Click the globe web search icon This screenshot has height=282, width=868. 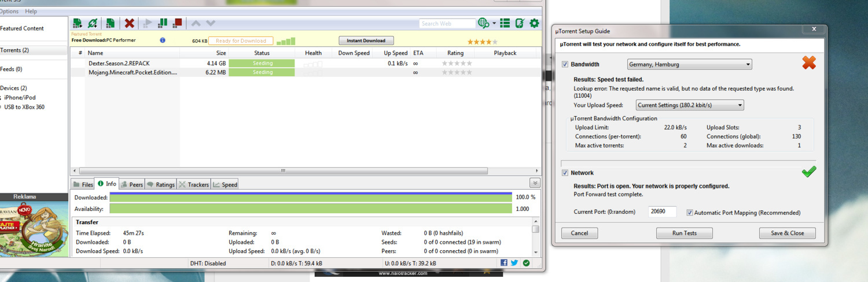484,23
